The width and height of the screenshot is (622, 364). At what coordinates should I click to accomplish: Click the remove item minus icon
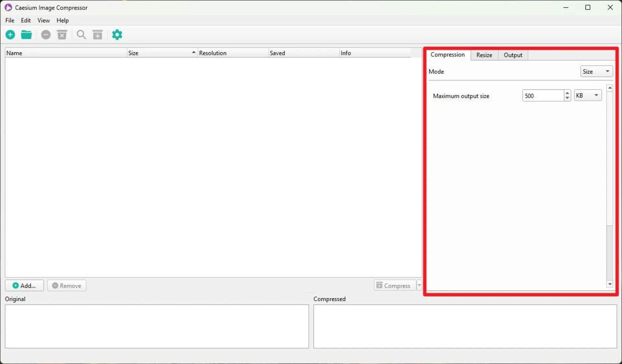coord(46,35)
